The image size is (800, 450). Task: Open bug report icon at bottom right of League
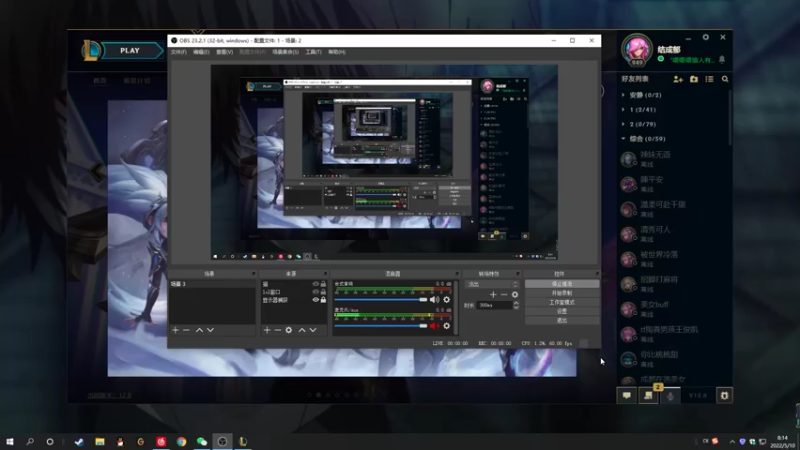pos(724,395)
